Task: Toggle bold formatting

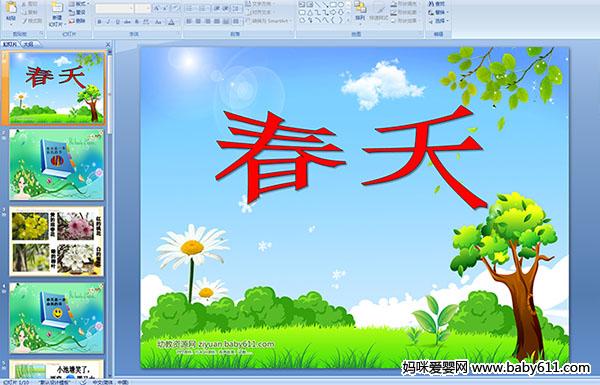Action: pos(99,22)
